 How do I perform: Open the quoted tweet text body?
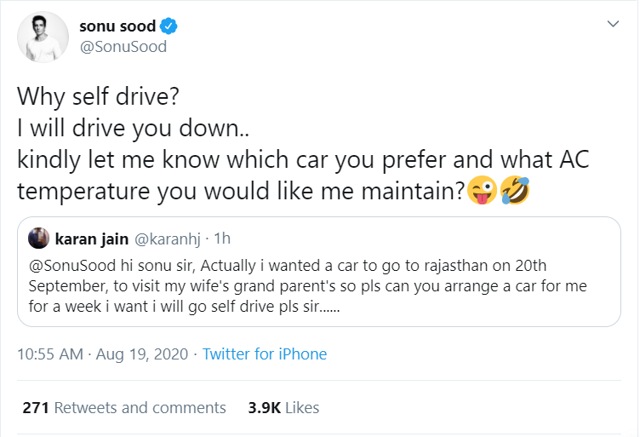[307, 286]
